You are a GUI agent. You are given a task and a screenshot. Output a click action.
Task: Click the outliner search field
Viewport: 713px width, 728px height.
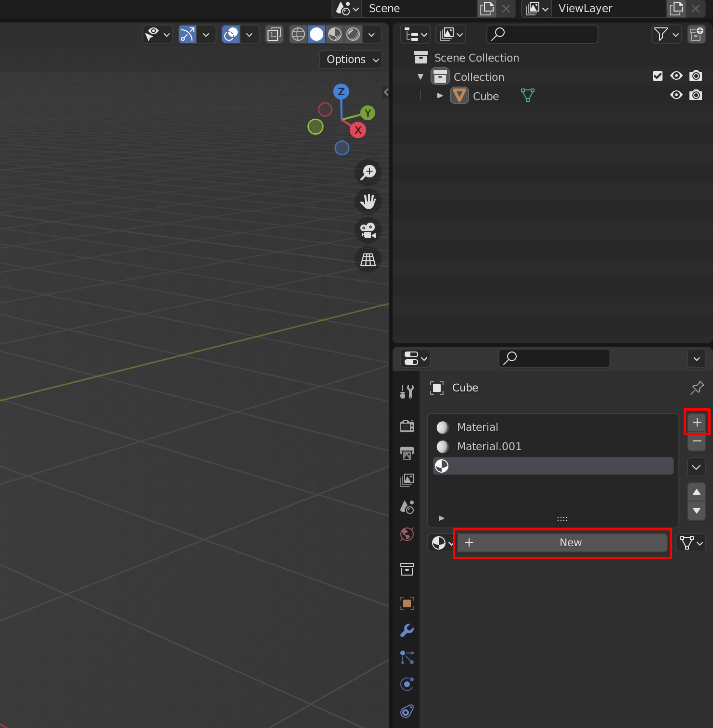[x=543, y=34]
